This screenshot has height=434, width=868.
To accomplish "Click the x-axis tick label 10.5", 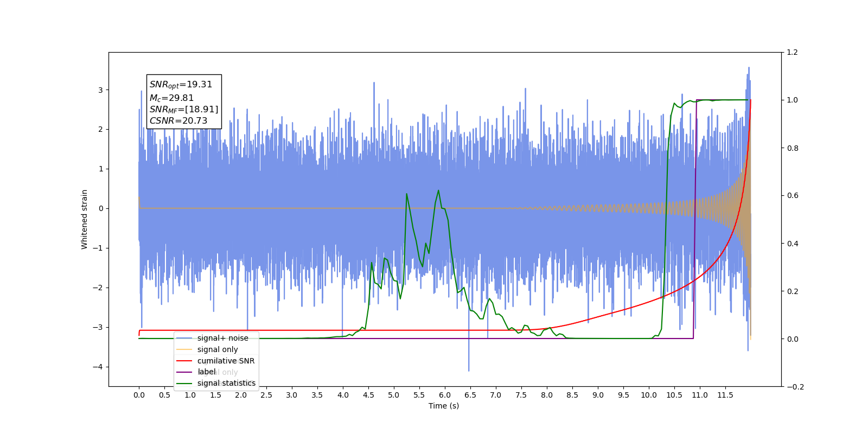I will [674, 395].
